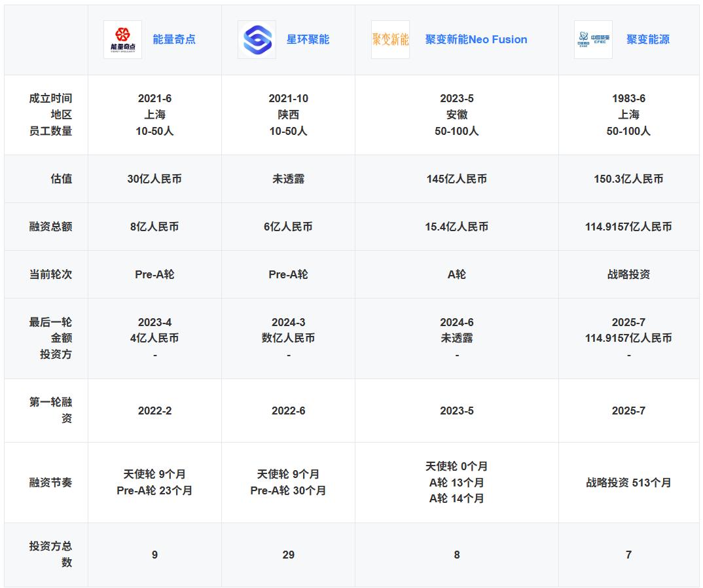
Task: Open the 能量奇点 company name link
Action: coord(174,39)
